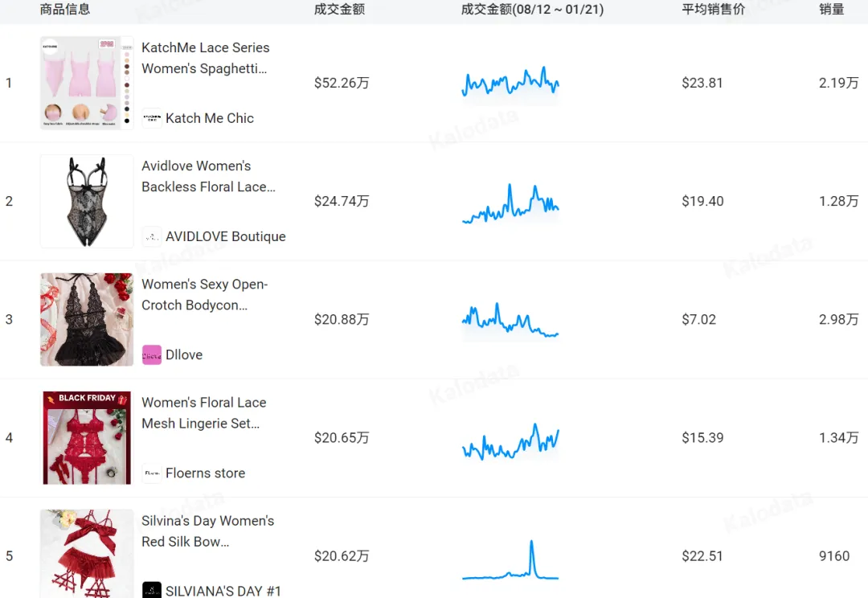View the Silvina's Day red silk product image
This screenshot has width=868, height=598.
(86, 553)
